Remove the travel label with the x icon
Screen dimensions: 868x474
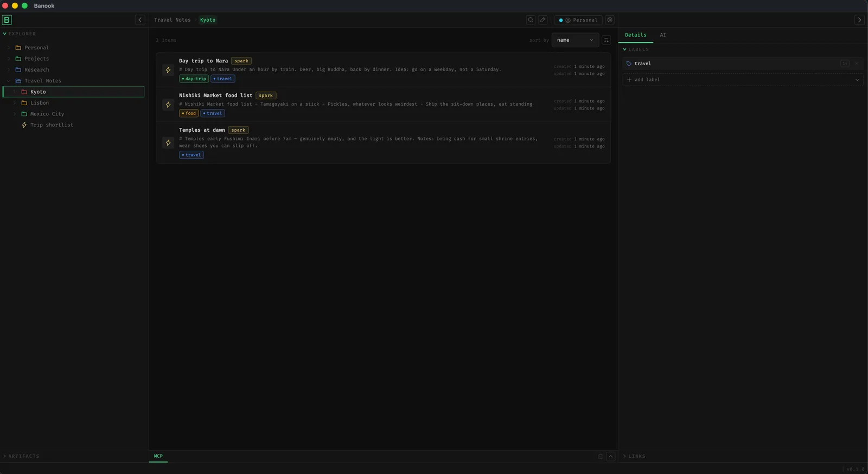point(857,63)
